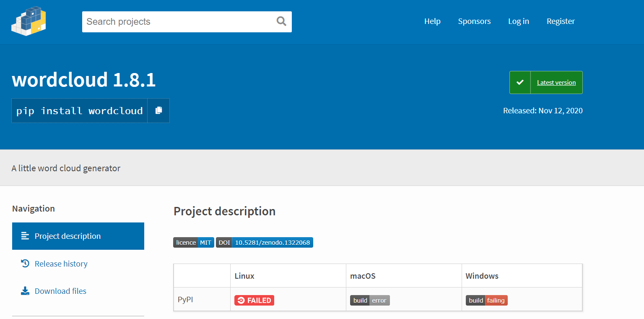Click the search magnifier icon

[x=281, y=21]
